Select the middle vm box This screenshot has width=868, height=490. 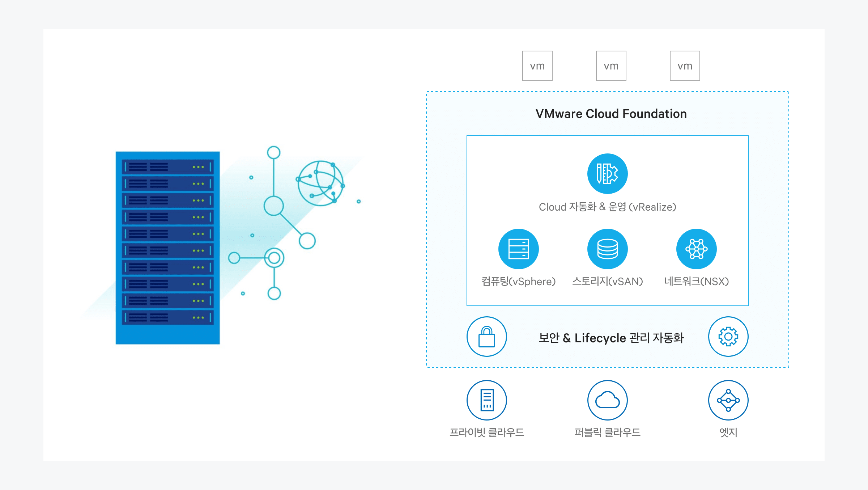point(611,66)
